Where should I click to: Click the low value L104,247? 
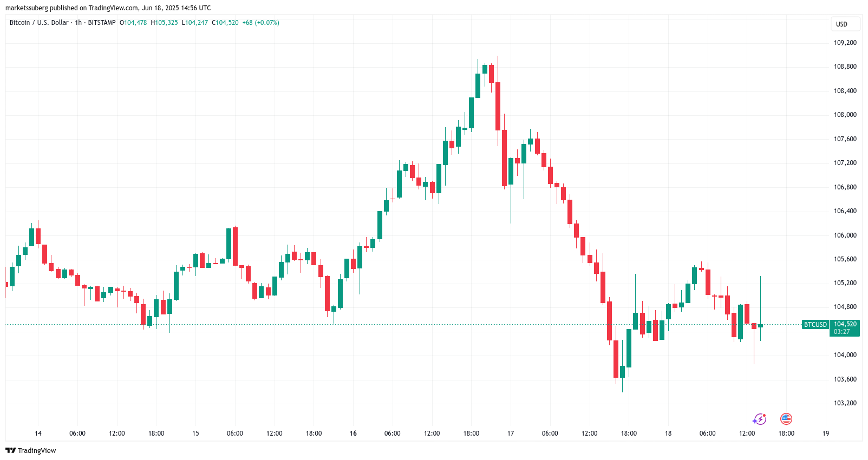pyautogui.click(x=195, y=23)
